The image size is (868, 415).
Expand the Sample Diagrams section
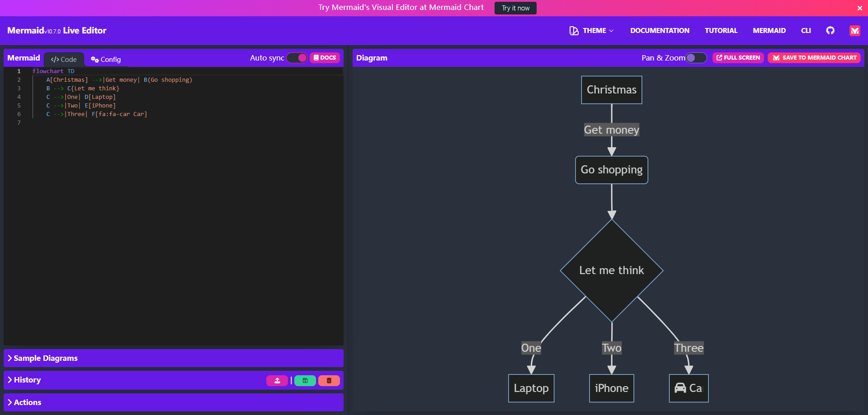tap(174, 358)
